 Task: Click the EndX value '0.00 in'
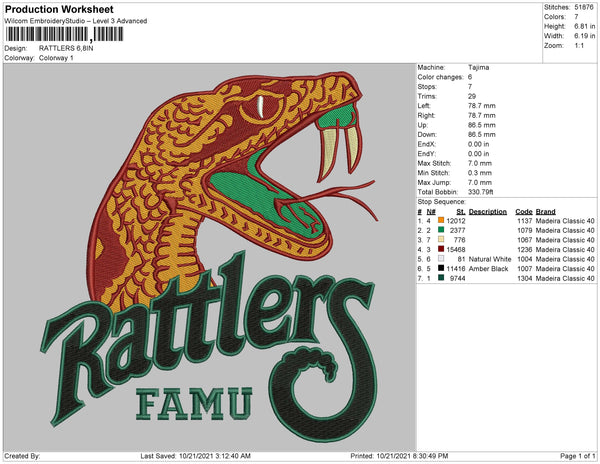[478, 144]
